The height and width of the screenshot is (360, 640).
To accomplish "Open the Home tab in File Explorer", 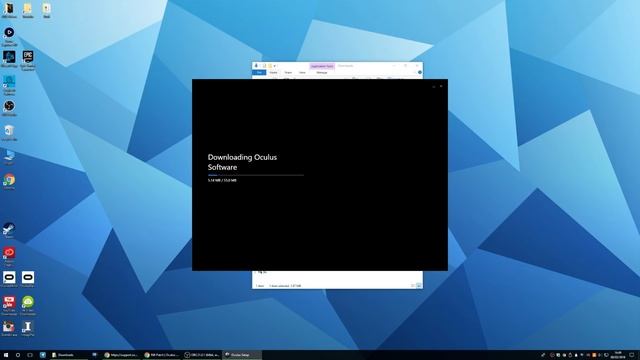I will [x=273, y=73].
